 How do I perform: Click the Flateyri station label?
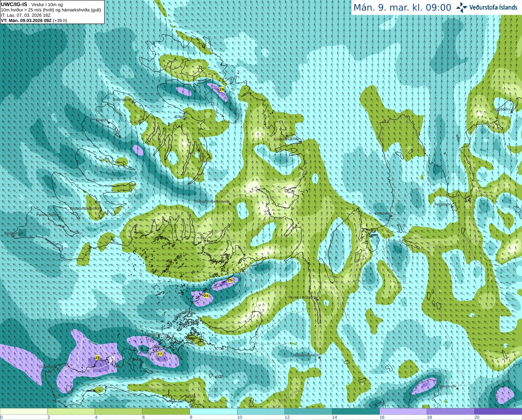pyautogui.click(x=102, y=120)
